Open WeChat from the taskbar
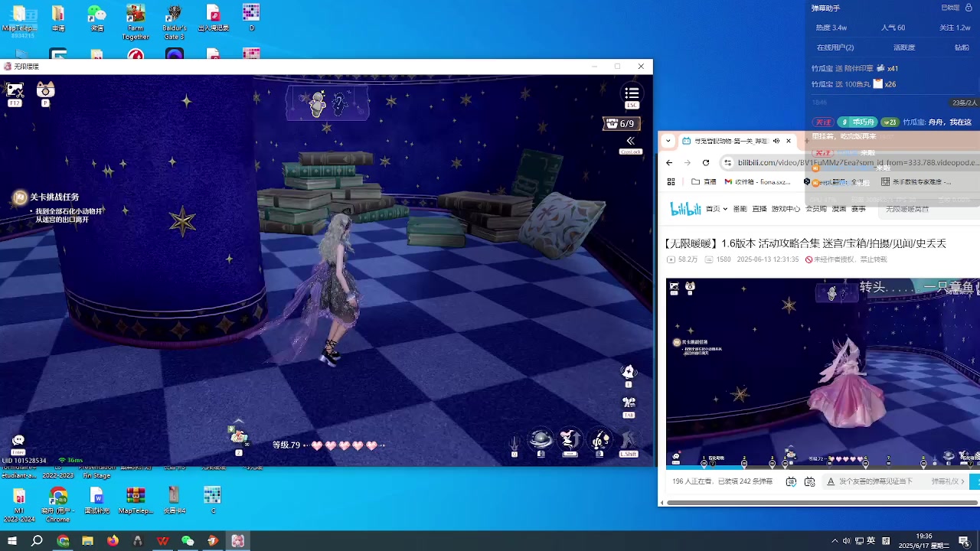The width and height of the screenshot is (980, 551). click(188, 541)
